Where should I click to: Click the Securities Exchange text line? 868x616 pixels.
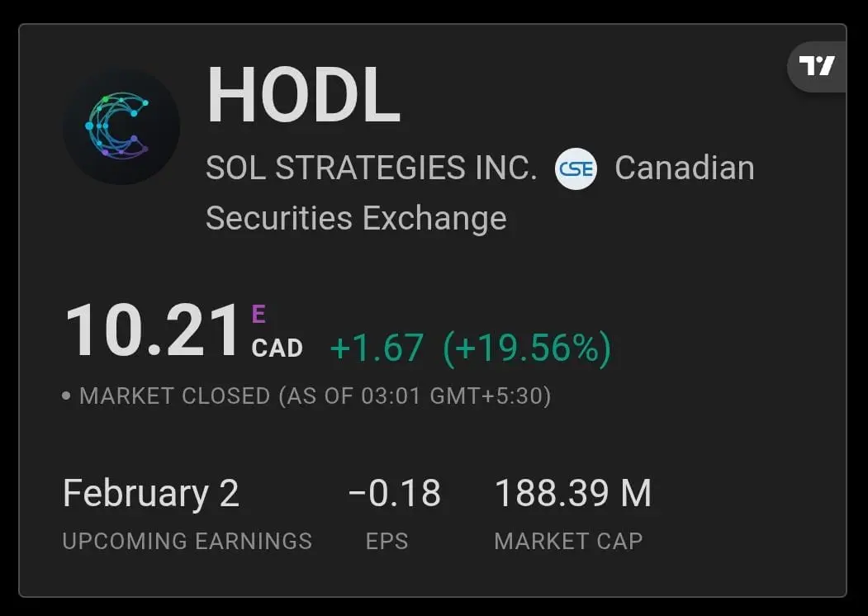click(357, 218)
